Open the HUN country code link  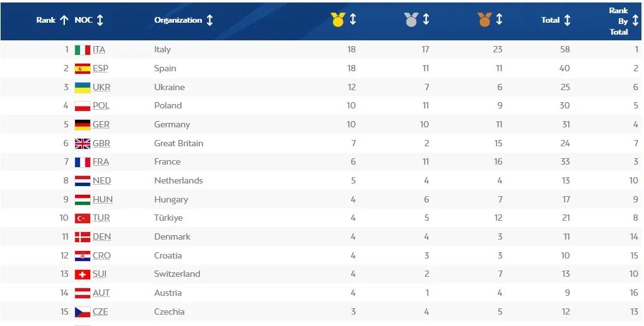click(x=102, y=199)
